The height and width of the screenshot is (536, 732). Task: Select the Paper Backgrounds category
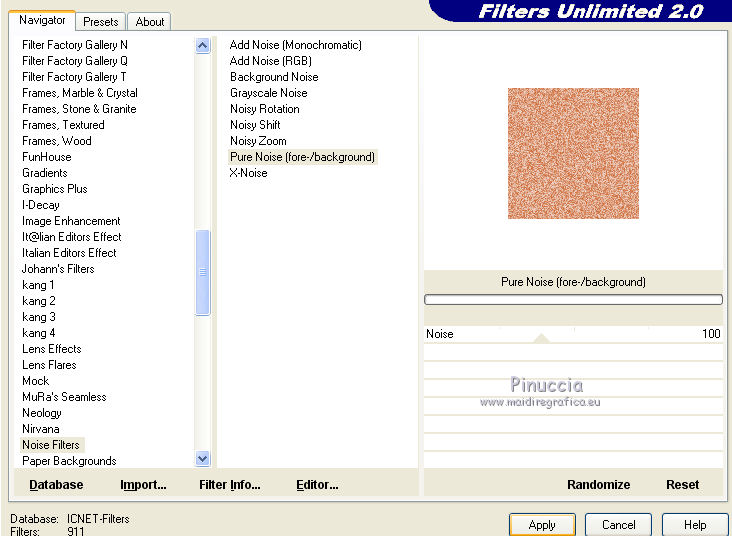(x=69, y=461)
